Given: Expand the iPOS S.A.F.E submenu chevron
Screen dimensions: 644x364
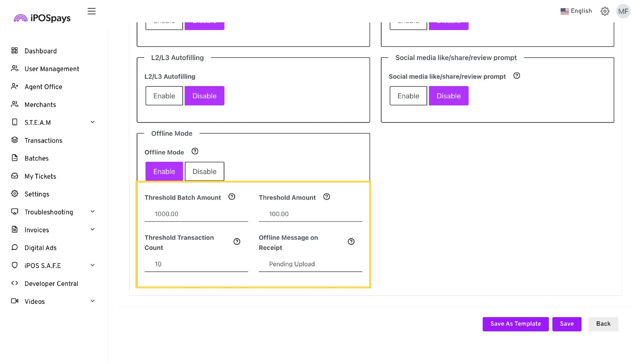Looking at the screenshot, I should point(93,265).
